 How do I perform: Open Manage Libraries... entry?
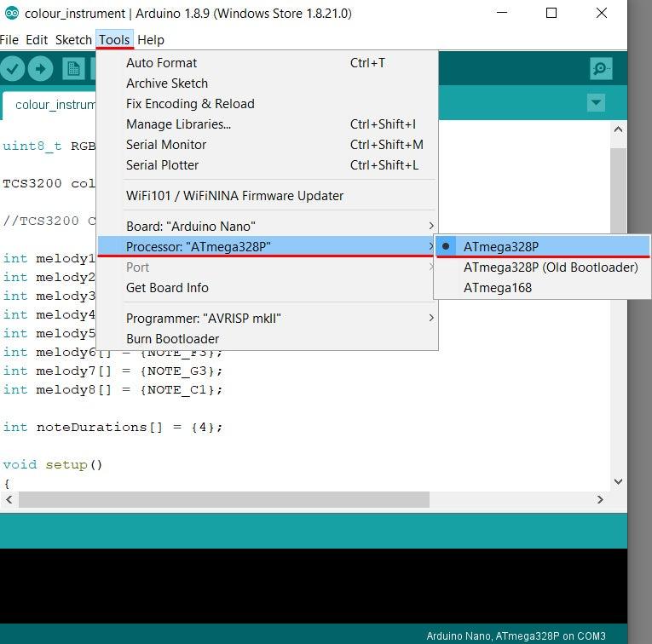(x=267, y=124)
